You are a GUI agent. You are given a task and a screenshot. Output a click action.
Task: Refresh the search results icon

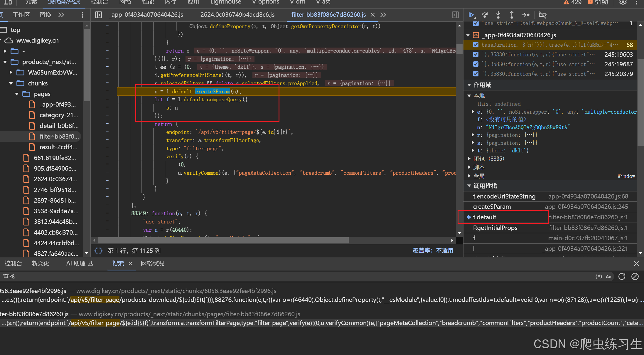coord(622,276)
